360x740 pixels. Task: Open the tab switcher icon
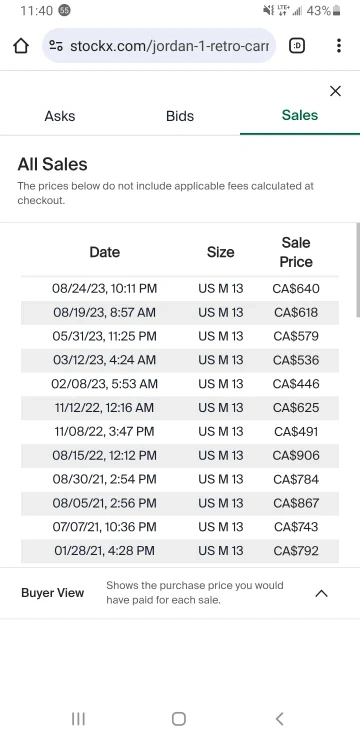coord(297,46)
